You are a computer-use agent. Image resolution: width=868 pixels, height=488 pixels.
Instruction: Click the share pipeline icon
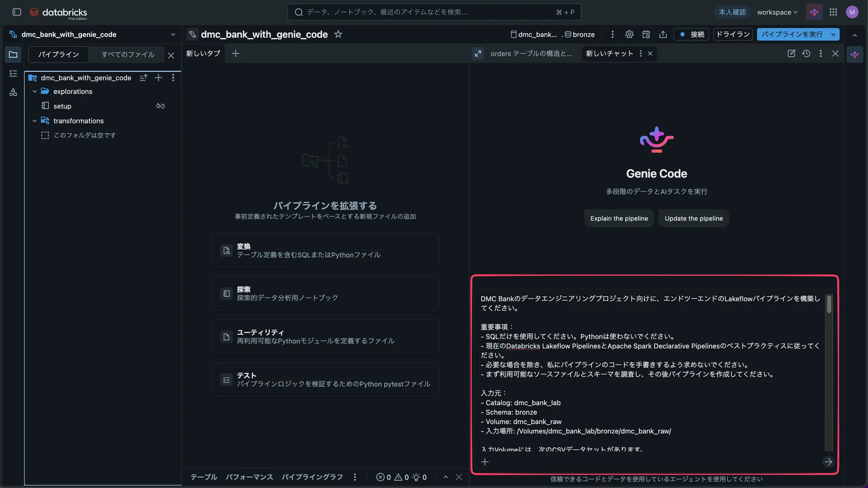663,34
